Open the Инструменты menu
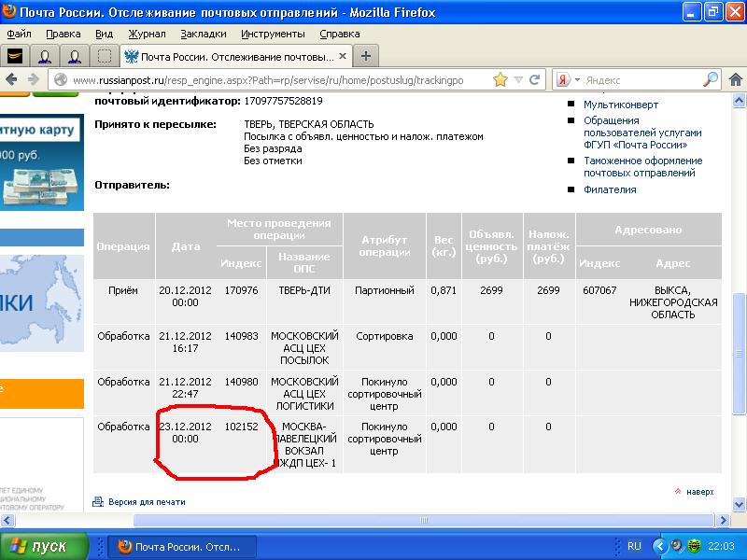 pyautogui.click(x=273, y=34)
